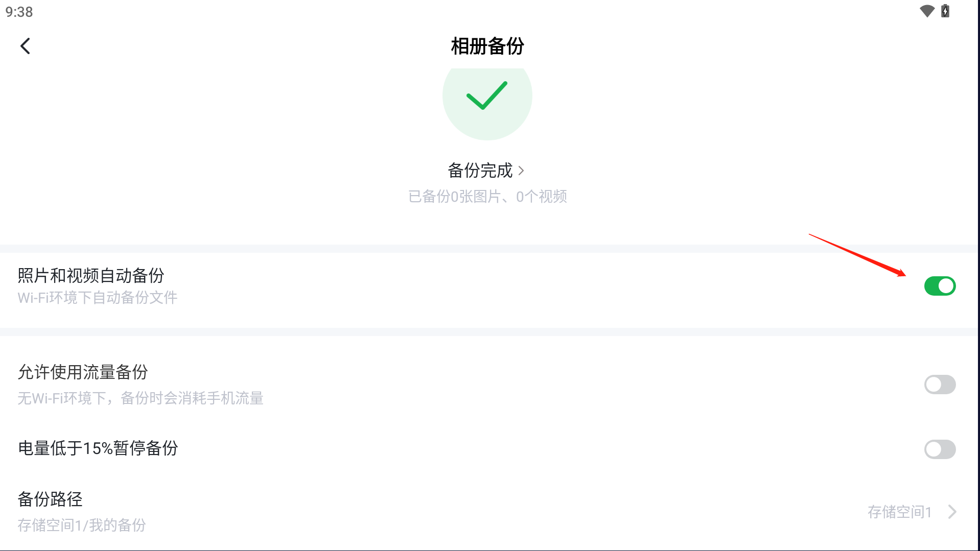The image size is (980, 551).
Task: Turn on 电量低于15%暂停备份 switch
Action: coord(940,449)
